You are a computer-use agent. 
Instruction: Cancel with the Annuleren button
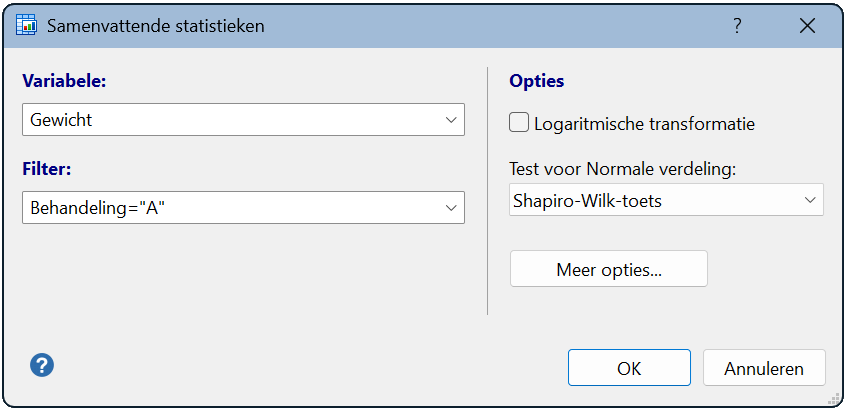764,368
